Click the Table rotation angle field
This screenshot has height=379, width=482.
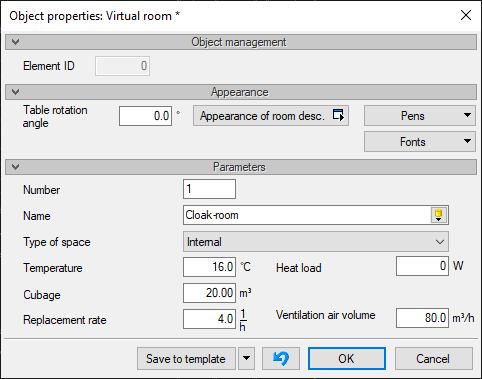(x=145, y=116)
